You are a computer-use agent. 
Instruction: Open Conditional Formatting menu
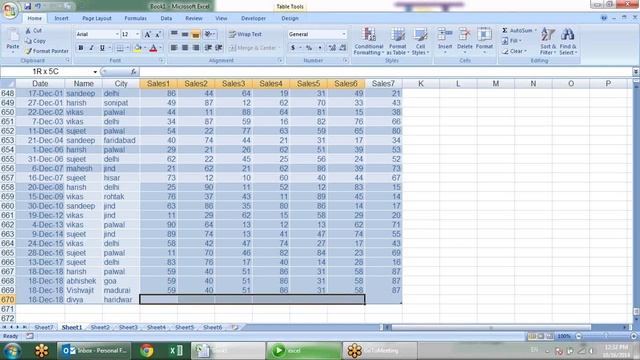point(369,41)
